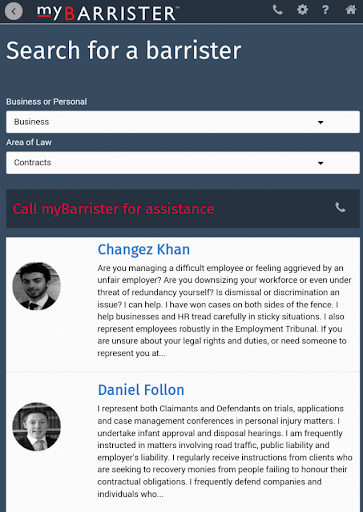The image size is (363, 512).
Task: Open help question mark icon
Action: (326, 10)
